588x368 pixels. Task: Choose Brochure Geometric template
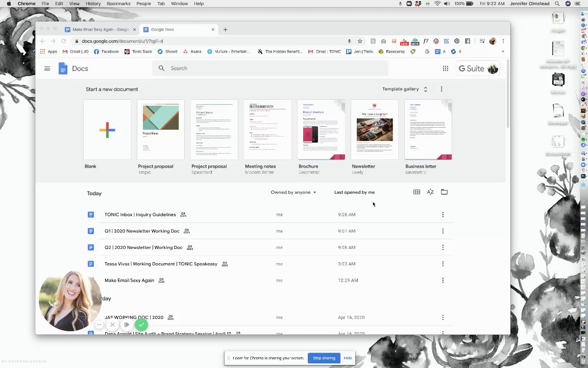click(321, 129)
